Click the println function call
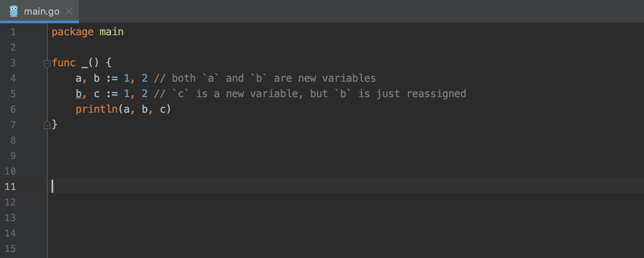This screenshot has height=258, width=644. pyautogui.click(x=97, y=109)
